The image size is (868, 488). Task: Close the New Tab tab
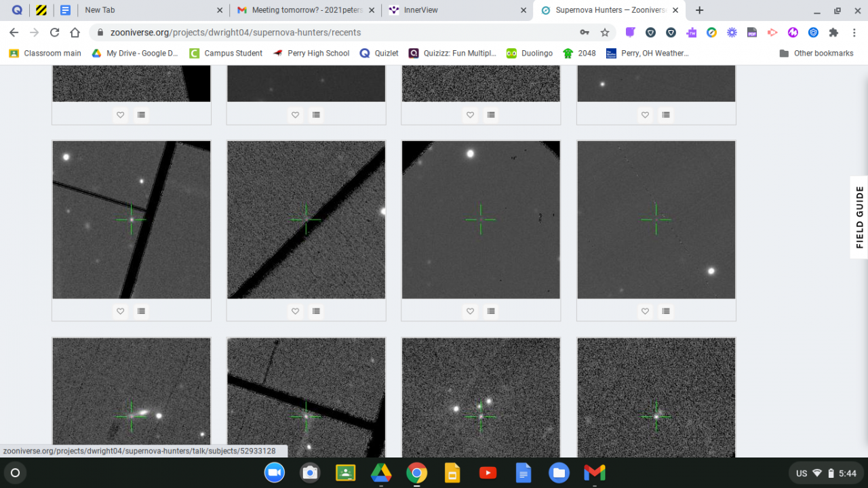(220, 10)
